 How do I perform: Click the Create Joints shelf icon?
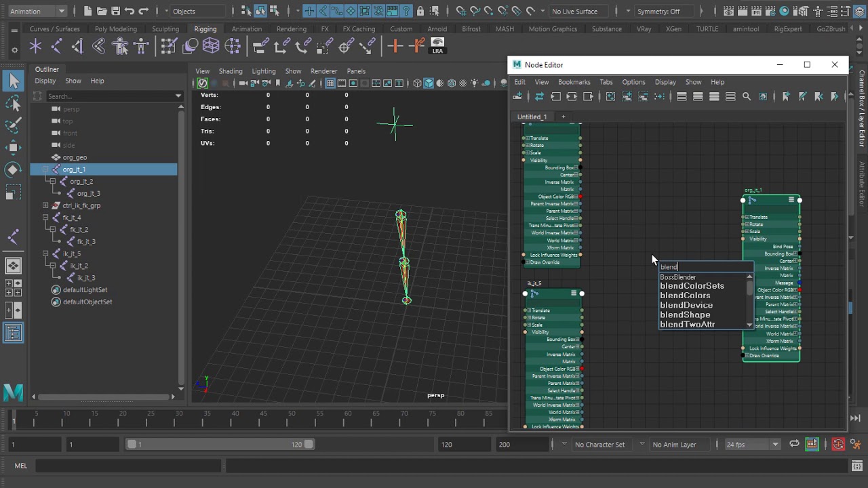tap(56, 45)
